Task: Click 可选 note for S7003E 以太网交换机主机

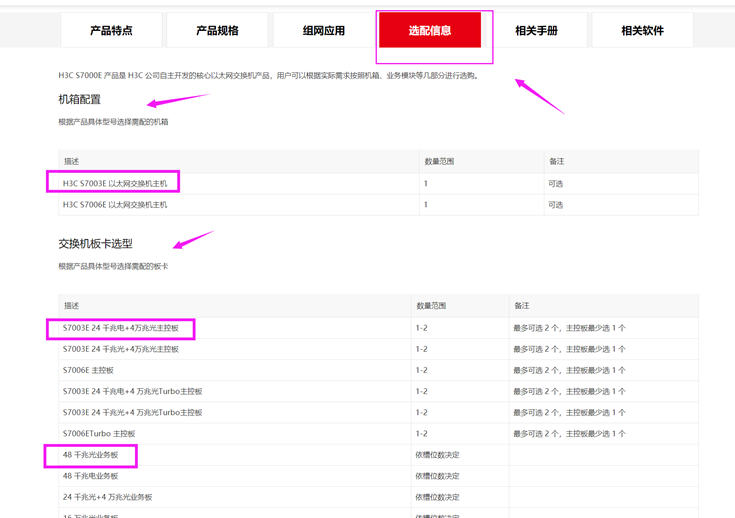Action: coord(556,184)
